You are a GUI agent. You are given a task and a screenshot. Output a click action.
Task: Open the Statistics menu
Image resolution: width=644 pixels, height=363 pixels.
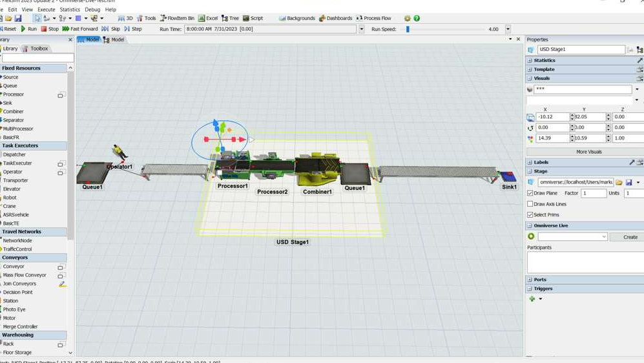tap(70, 9)
